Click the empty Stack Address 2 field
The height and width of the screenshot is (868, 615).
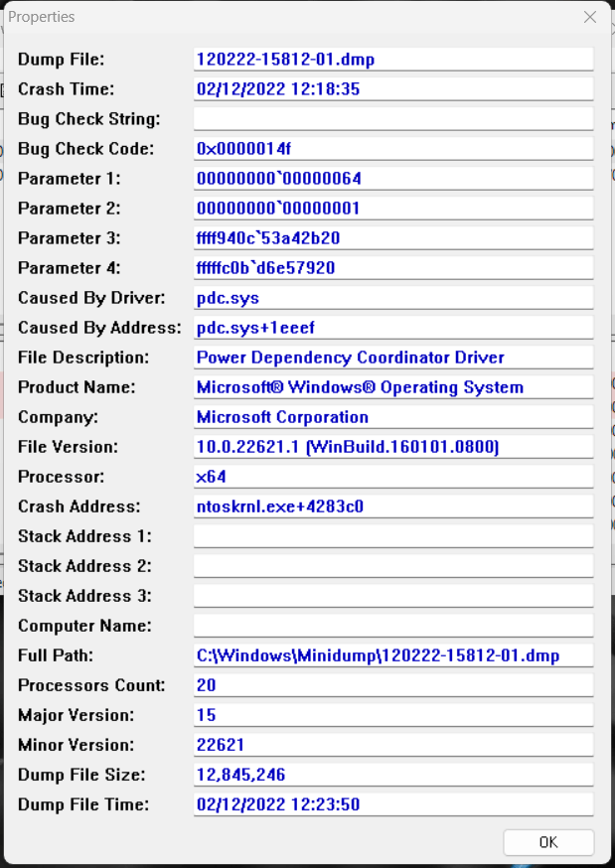pos(393,566)
